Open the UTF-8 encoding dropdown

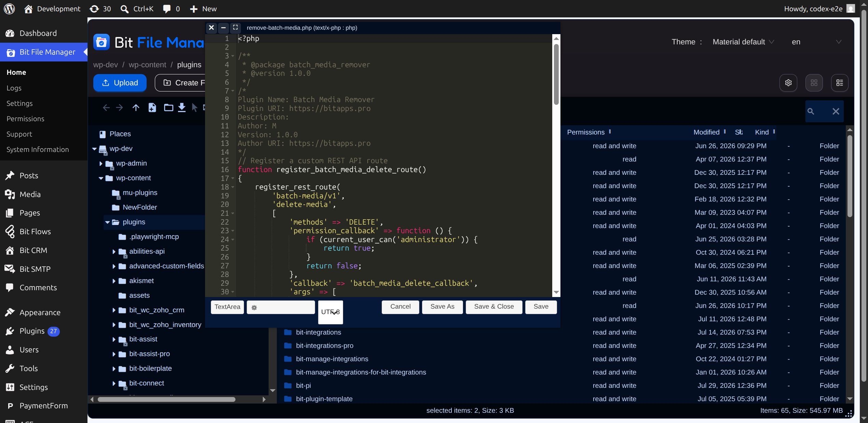[x=330, y=312]
